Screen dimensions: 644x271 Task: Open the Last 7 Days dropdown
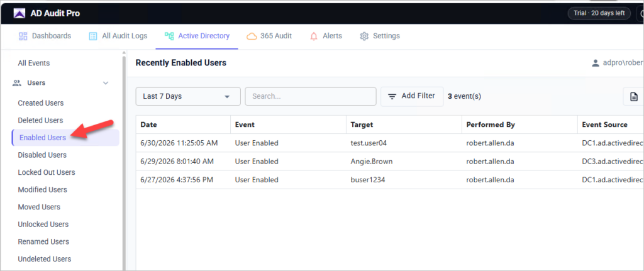coord(188,96)
